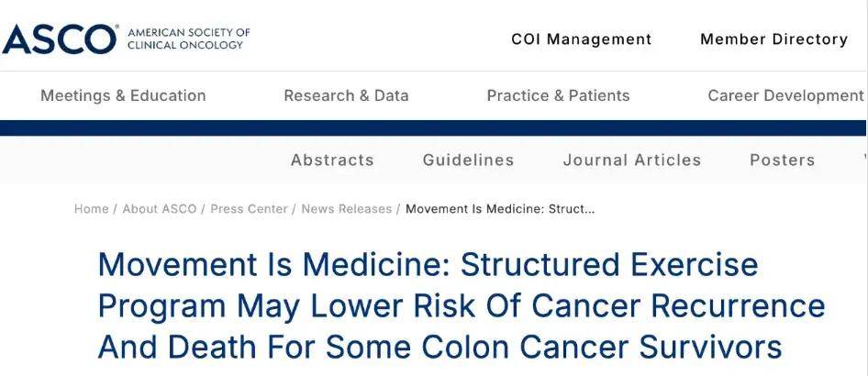Click the Movement Is Medicine article headline

462,305
